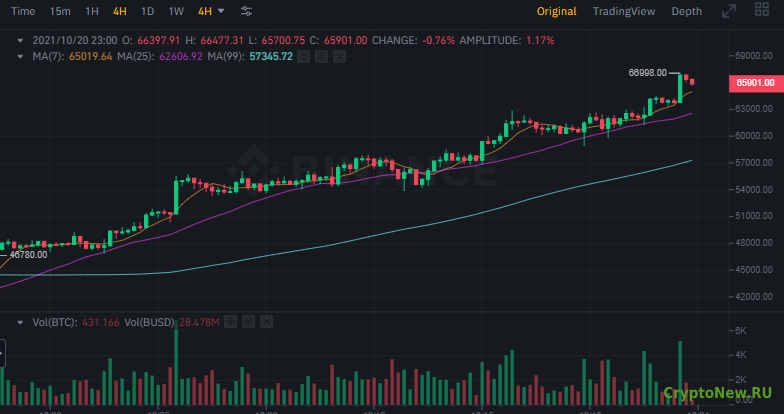
Task: Click Vol(BUSD) value 28.478M
Action: tap(200, 322)
